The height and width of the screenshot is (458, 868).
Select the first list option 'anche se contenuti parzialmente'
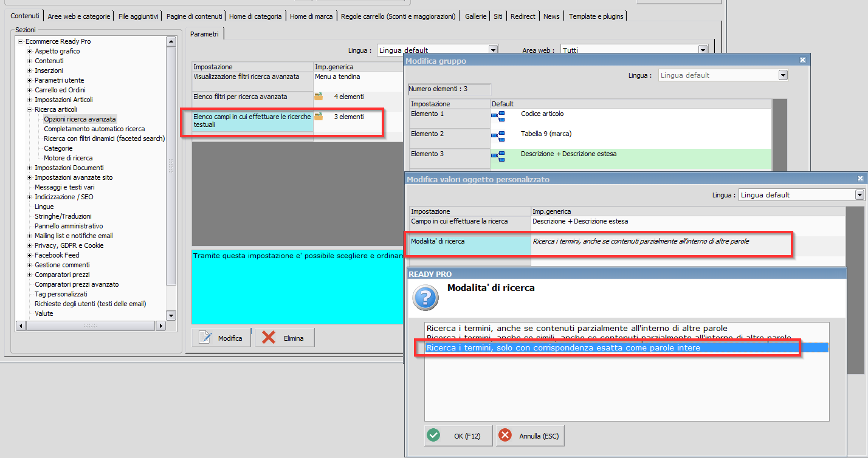point(627,329)
